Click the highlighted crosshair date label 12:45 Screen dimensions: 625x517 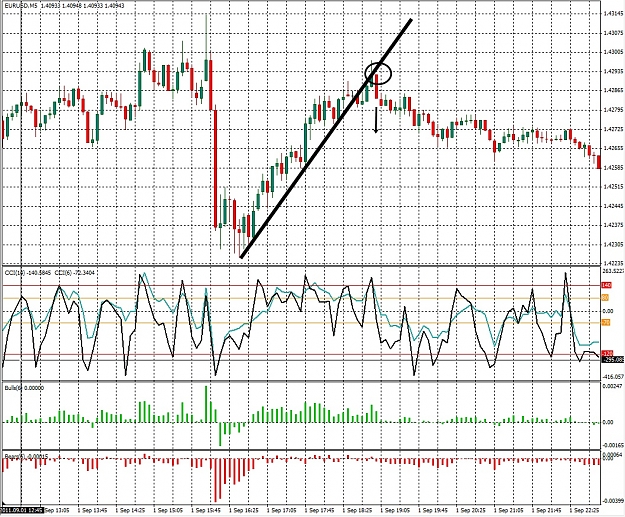tap(22, 510)
